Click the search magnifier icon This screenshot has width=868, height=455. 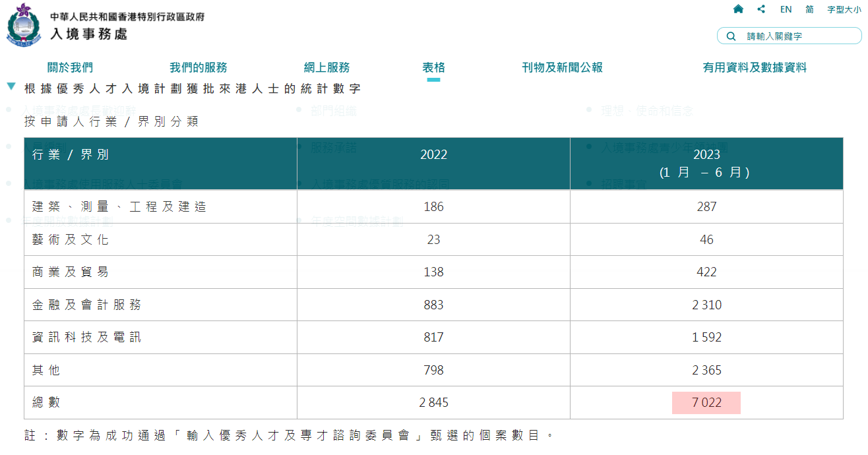[731, 36]
